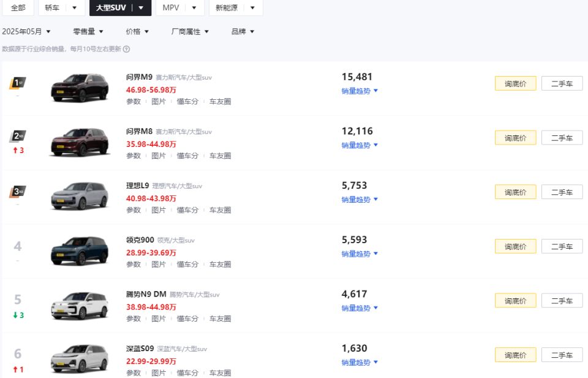Click 二手车 for 问界M9

tap(562, 83)
